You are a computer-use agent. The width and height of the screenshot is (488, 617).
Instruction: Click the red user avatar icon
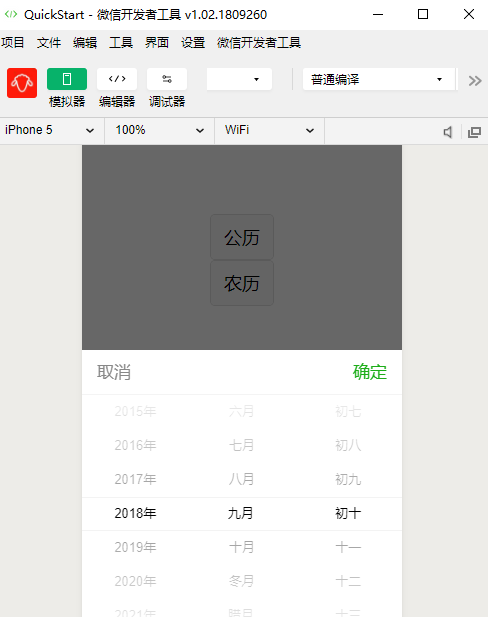click(x=22, y=83)
